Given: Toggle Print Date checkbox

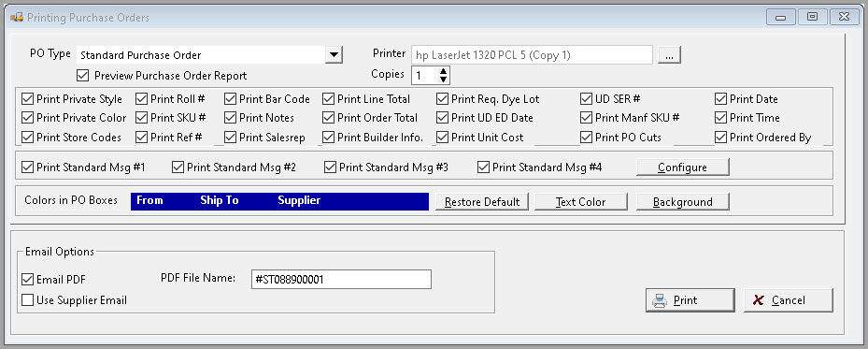Looking at the screenshot, I should (x=720, y=99).
